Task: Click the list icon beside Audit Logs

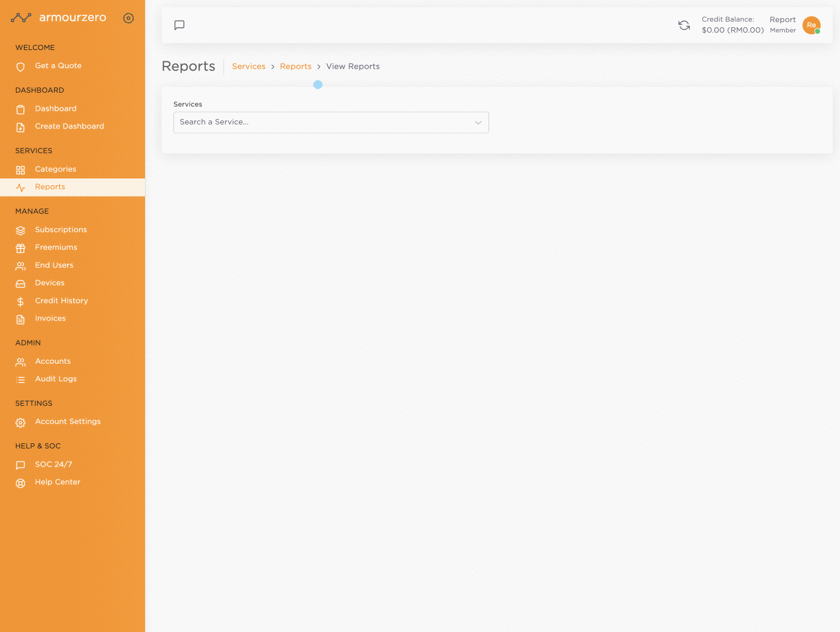Action: point(20,380)
